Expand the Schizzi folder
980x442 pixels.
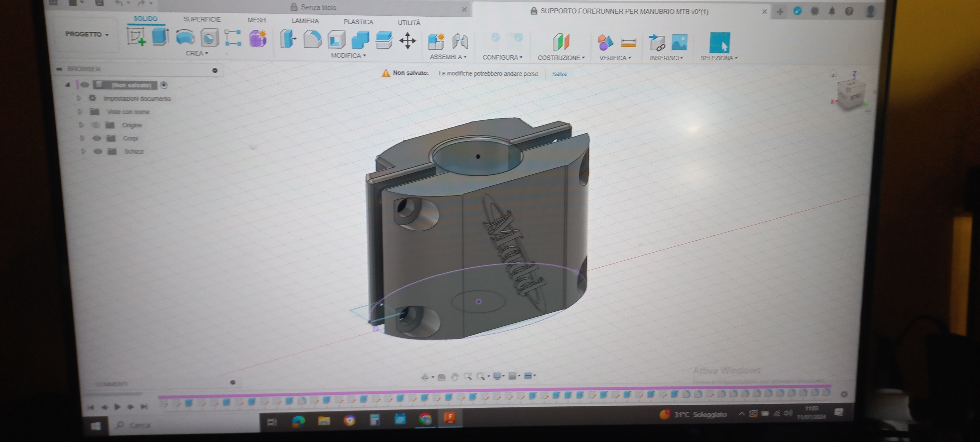click(x=83, y=151)
